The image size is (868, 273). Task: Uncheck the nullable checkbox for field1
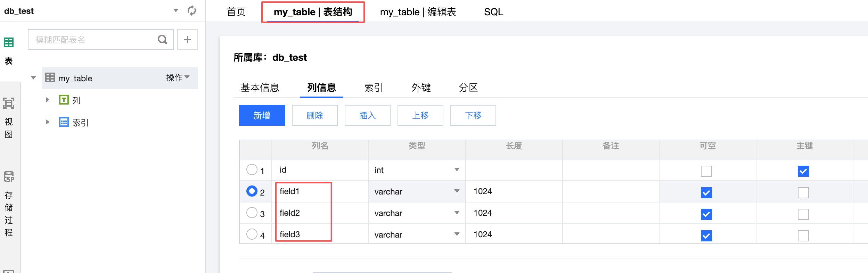(x=706, y=192)
